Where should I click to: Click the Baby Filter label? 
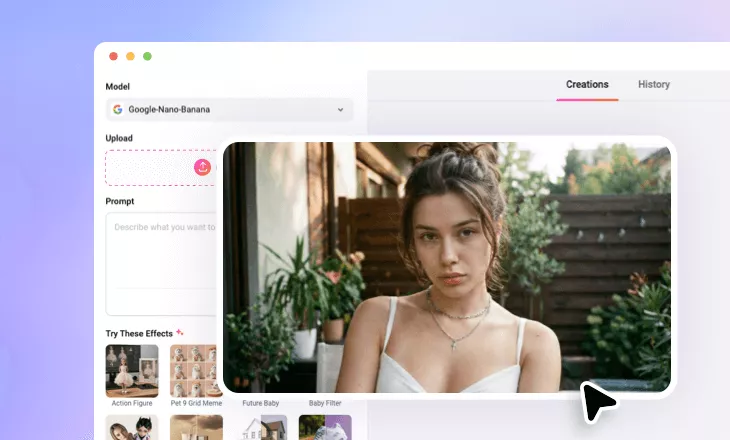pos(325,403)
